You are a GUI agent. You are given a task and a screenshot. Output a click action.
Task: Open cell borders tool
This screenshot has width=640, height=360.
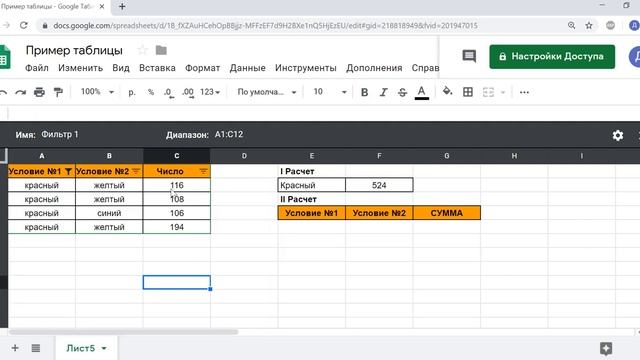click(468, 92)
